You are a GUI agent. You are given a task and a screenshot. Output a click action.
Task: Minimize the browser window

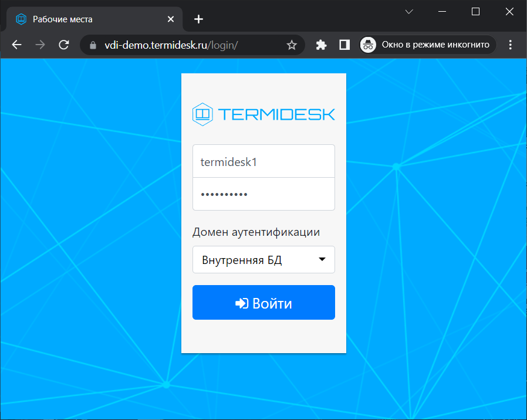click(442, 12)
